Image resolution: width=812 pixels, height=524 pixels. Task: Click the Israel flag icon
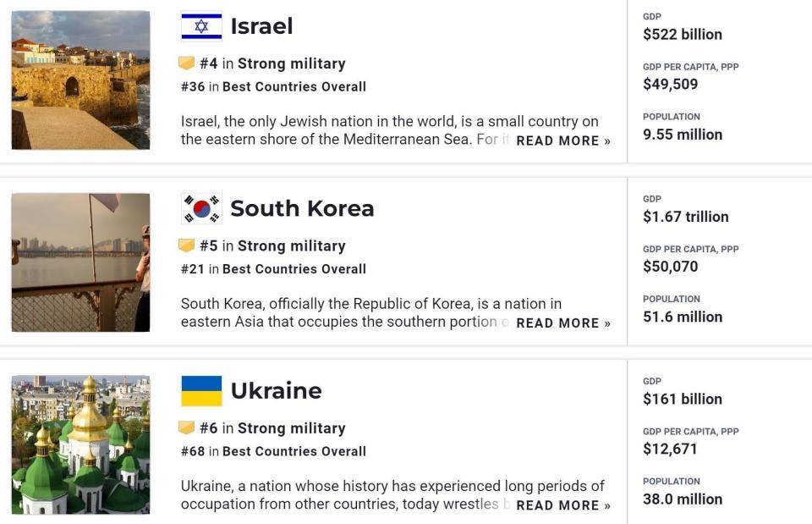click(201, 26)
